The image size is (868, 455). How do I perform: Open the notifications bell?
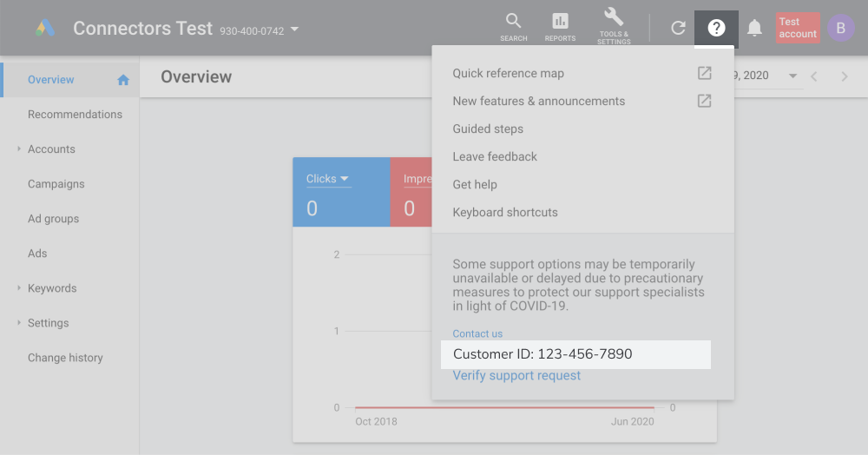point(754,28)
